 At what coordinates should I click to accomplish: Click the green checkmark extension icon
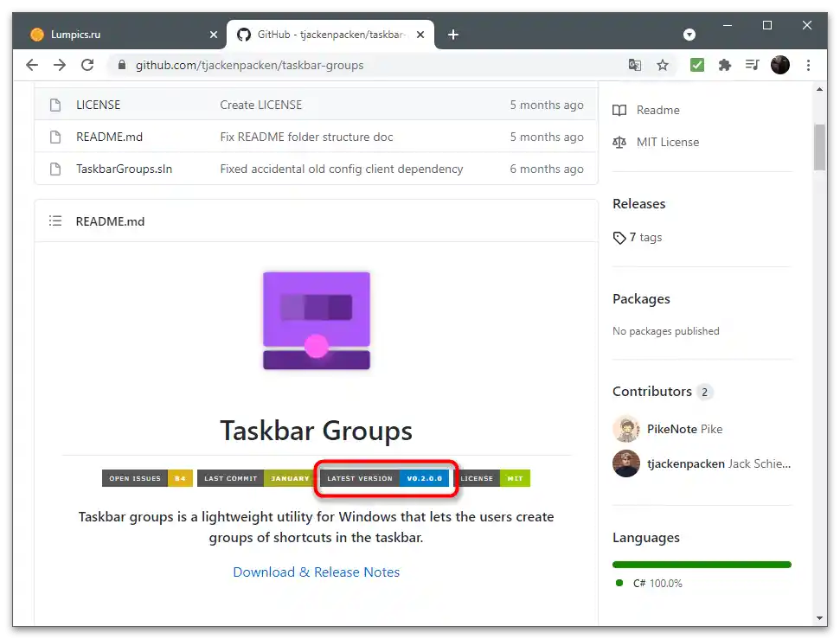coord(697,65)
